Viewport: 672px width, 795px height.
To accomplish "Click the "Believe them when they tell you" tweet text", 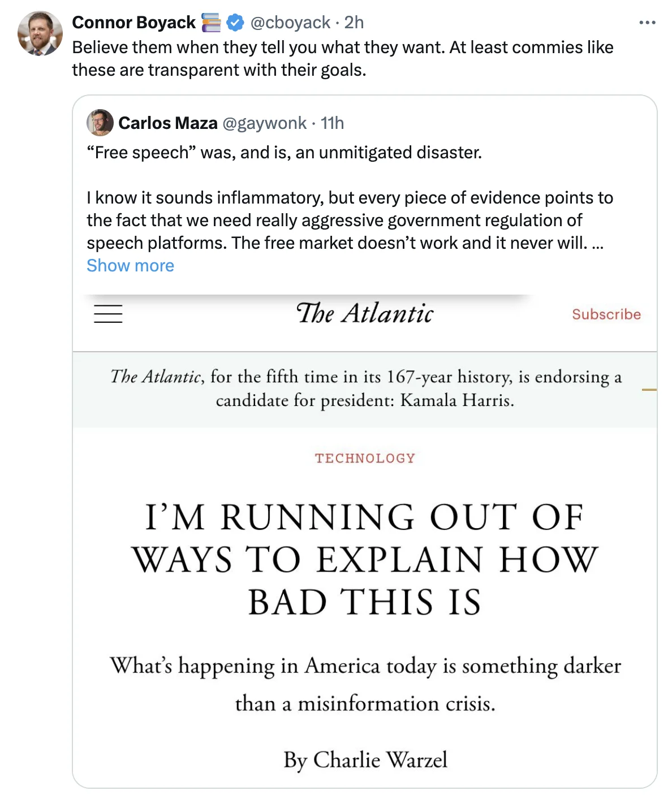I will [x=342, y=58].
